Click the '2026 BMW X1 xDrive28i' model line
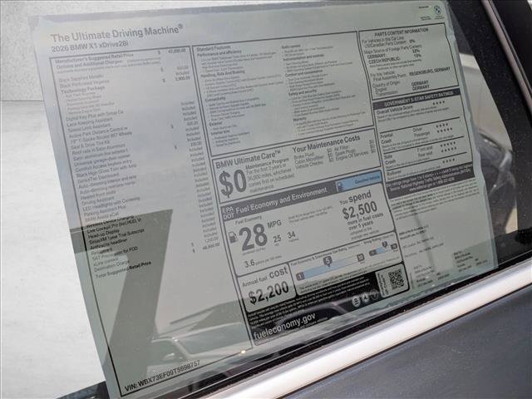 (90, 47)
